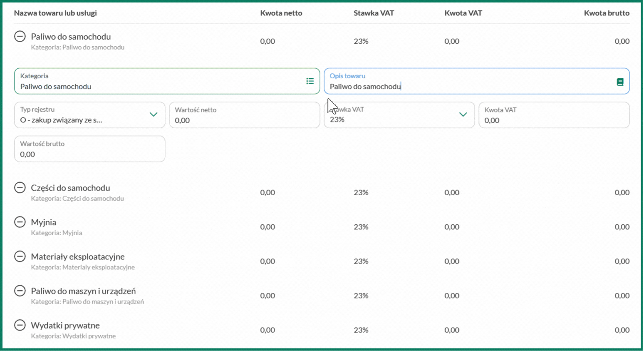
Task: Click the Kwota netto column header
Action: coord(281,13)
